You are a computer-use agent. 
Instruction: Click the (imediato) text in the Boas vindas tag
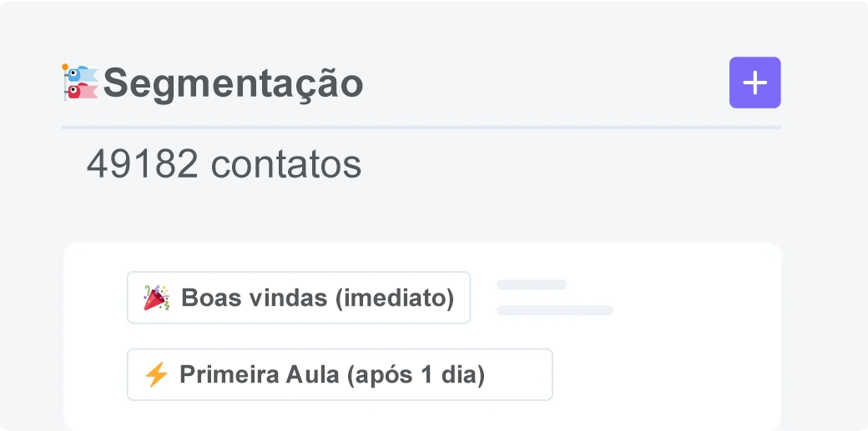pos(394,298)
